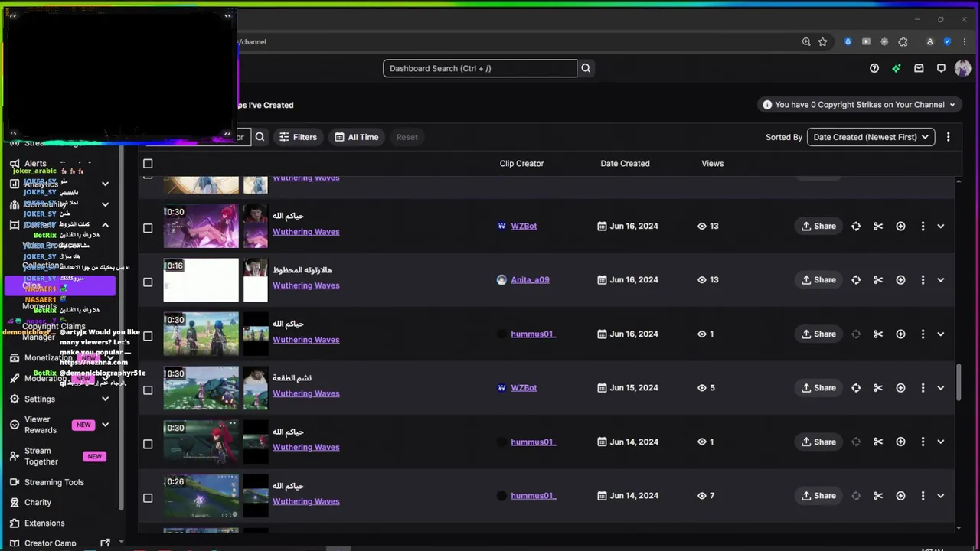
Task: Click the Clip Creator column header
Action: pos(521,164)
